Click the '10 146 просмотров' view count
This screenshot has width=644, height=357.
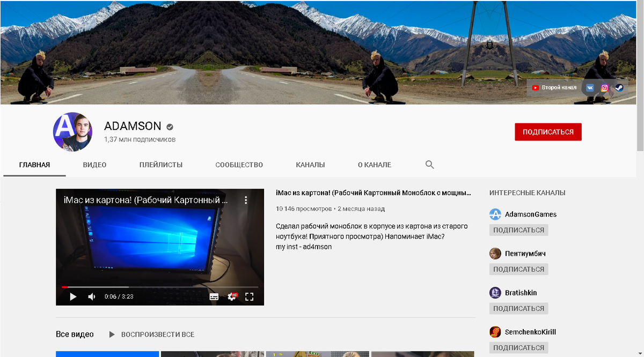pyautogui.click(x=304, y=209)
